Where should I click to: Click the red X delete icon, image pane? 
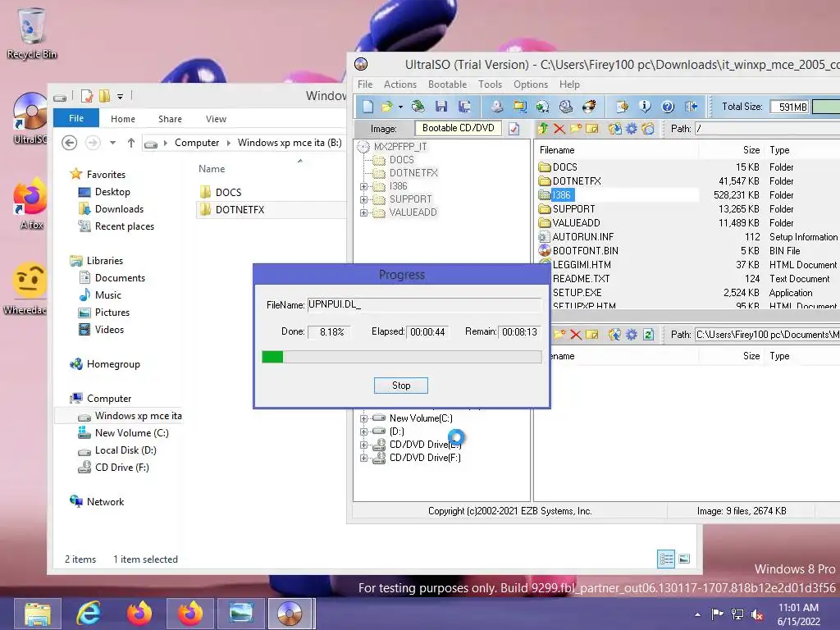(559, 129)
